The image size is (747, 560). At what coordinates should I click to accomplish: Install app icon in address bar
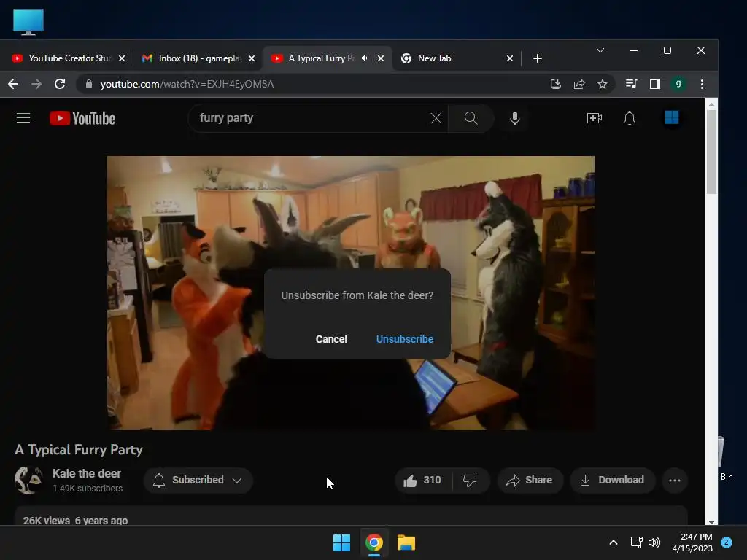tap(555, 85)
